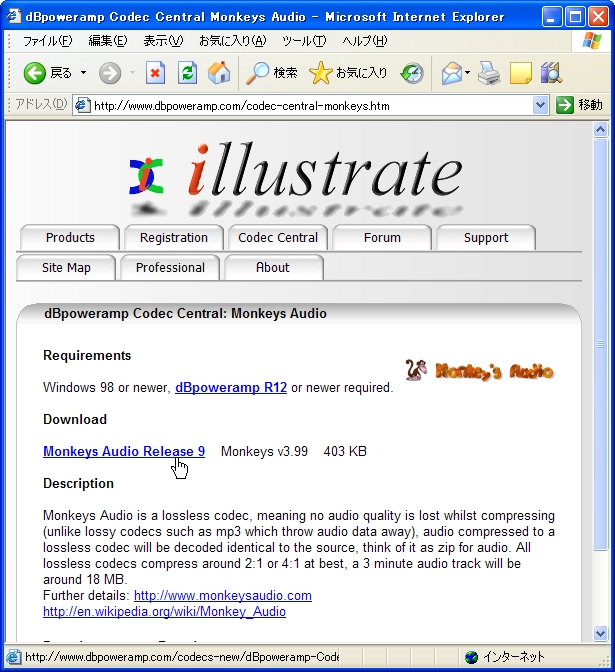The image size is (615, 672).
Task: Click the status bar URL text
Action: tap(182, 657)
